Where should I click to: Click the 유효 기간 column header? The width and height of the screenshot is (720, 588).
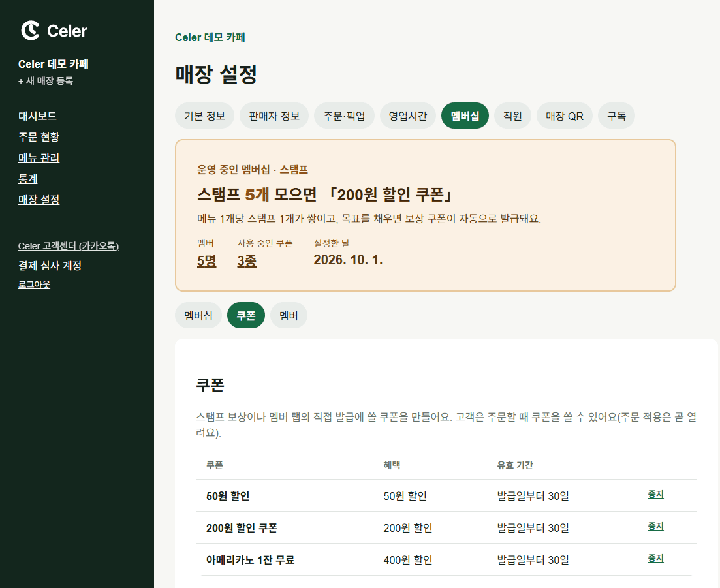(x=515, y=465)
